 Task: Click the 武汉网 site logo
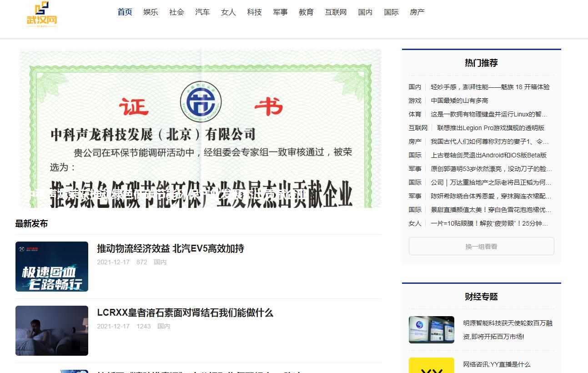[42, 15]
